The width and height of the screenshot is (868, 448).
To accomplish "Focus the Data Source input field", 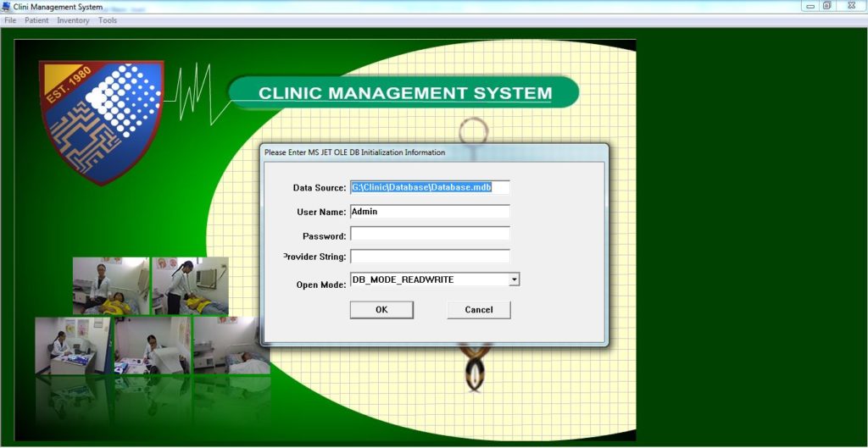I will pyautogui.click(x=430, y=187).
